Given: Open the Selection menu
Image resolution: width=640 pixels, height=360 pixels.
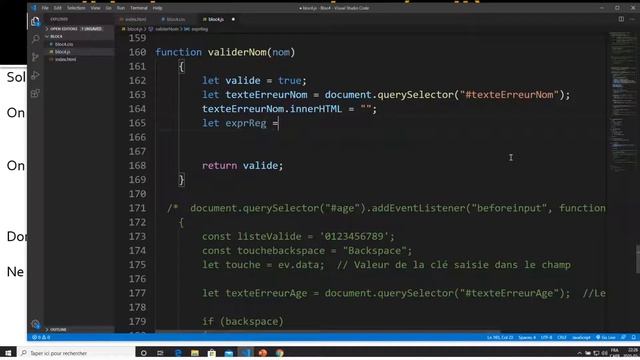Looking at the screenshot, I should [x=76, y=8].
